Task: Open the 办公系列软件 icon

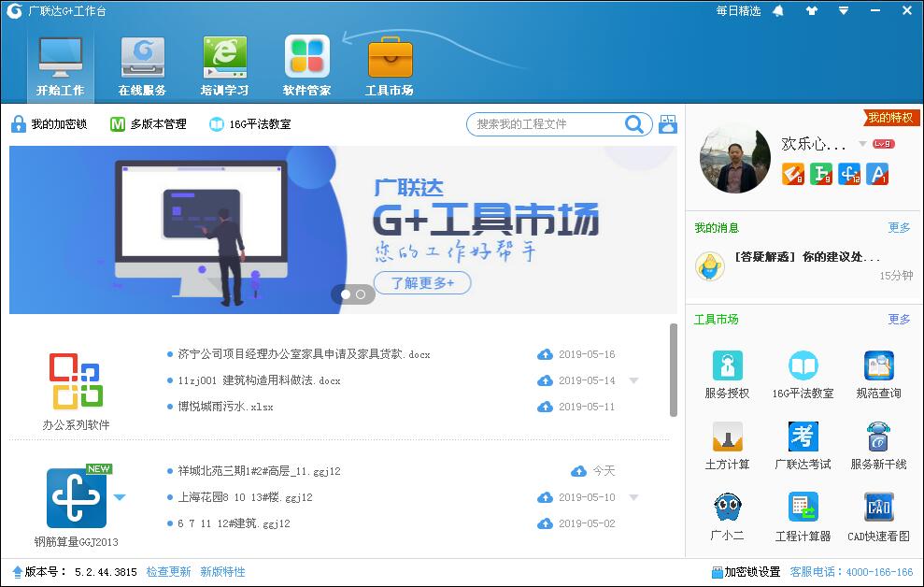Action: click(76, 381)
